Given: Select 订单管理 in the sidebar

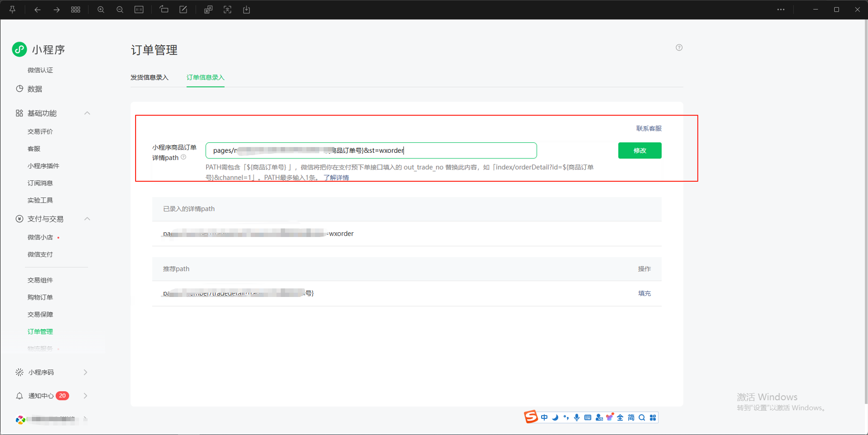Looking at the screenshot, I should [40, 331].
